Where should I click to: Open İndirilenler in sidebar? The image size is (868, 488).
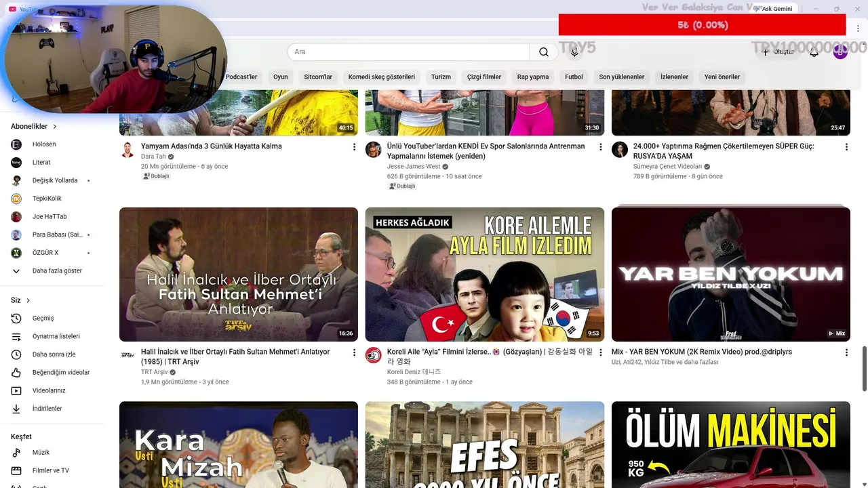coord(52,409)
